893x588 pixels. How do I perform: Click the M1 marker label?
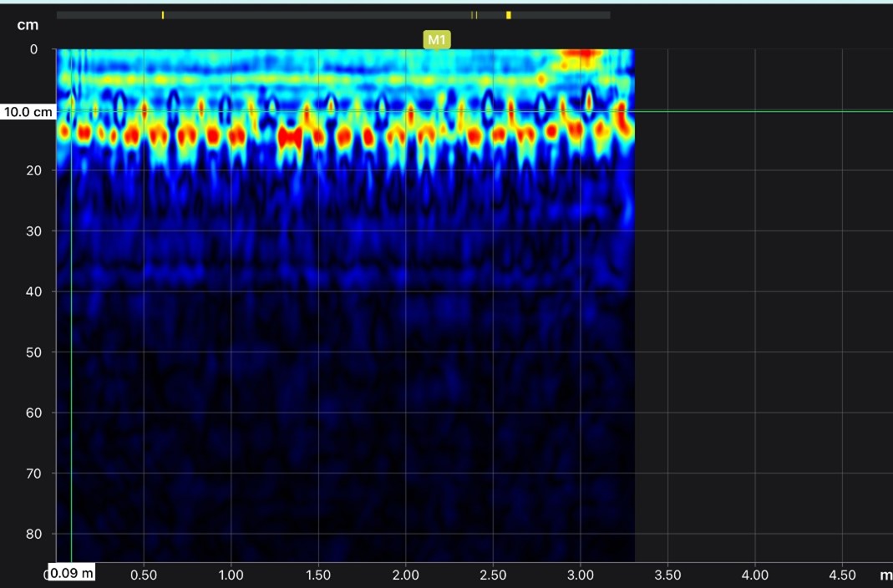point(436,39)
